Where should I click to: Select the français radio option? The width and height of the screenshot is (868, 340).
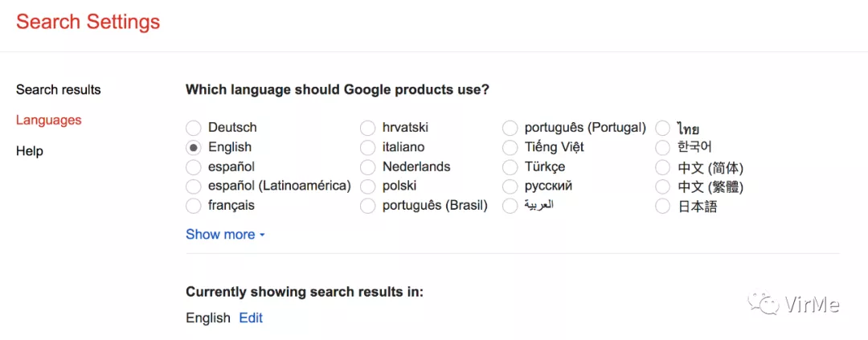(x=193, y=206)
